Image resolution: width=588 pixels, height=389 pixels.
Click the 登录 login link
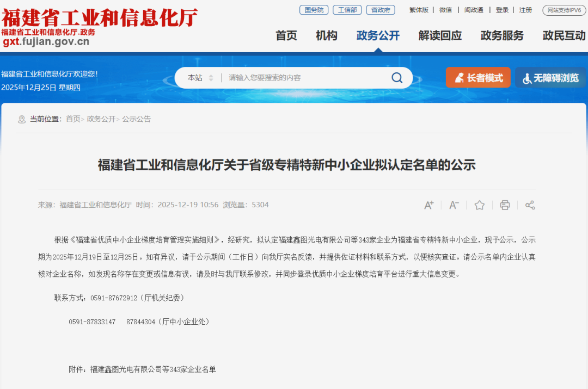click(502, 10)
